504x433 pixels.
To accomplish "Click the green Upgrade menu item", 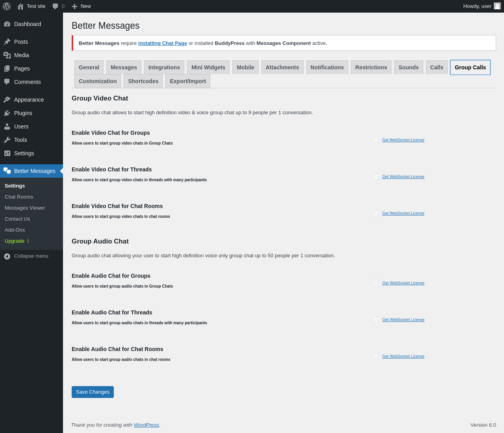I will pos(15,241).
